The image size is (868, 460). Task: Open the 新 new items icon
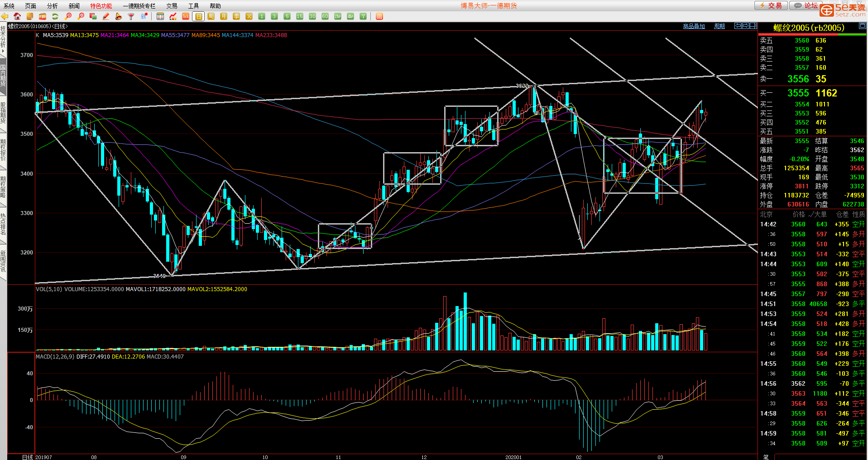click(x=144, y=16)
